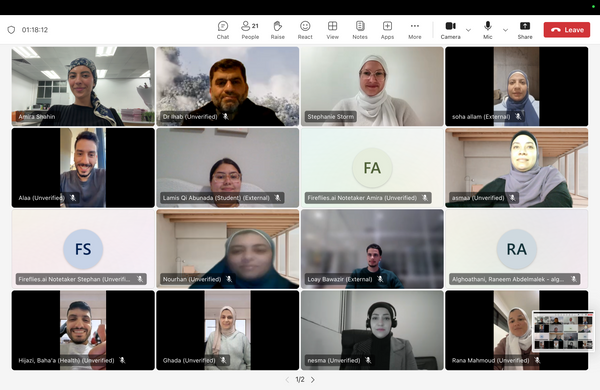Open the React emoji menu
600x390 pixels.
click(305, 30)
